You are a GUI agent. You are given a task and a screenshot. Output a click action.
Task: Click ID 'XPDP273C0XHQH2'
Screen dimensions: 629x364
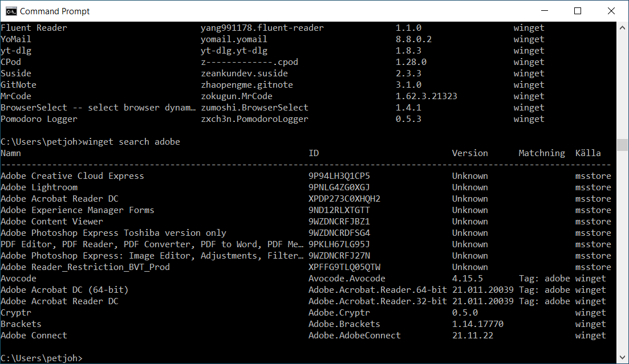344,199
